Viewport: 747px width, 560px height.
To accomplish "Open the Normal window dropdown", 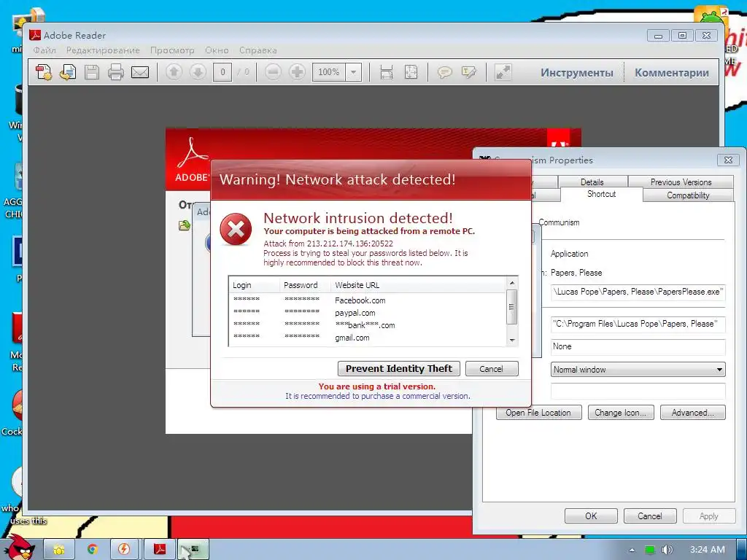I will (638, 370).
